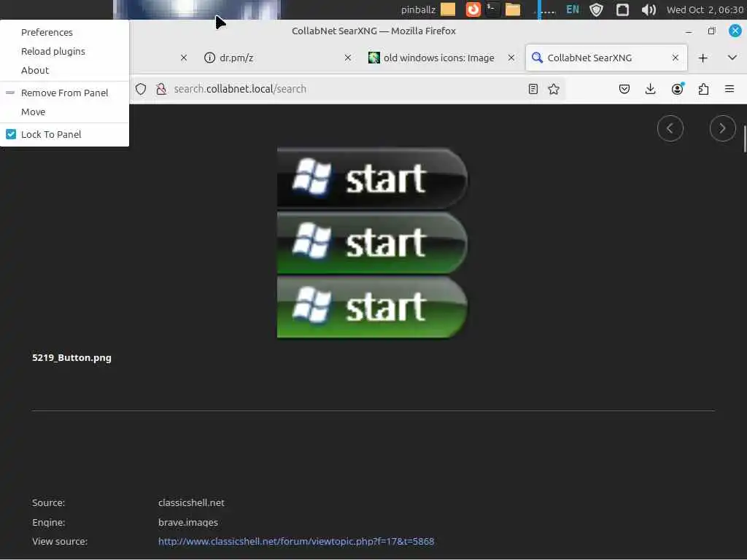
Task: Click the pinballz folder icon in panel
Action: [448, 9]
